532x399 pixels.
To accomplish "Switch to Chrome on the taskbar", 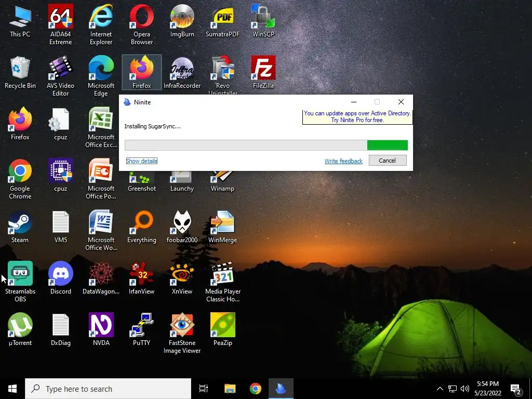I will tap(256, 389).
